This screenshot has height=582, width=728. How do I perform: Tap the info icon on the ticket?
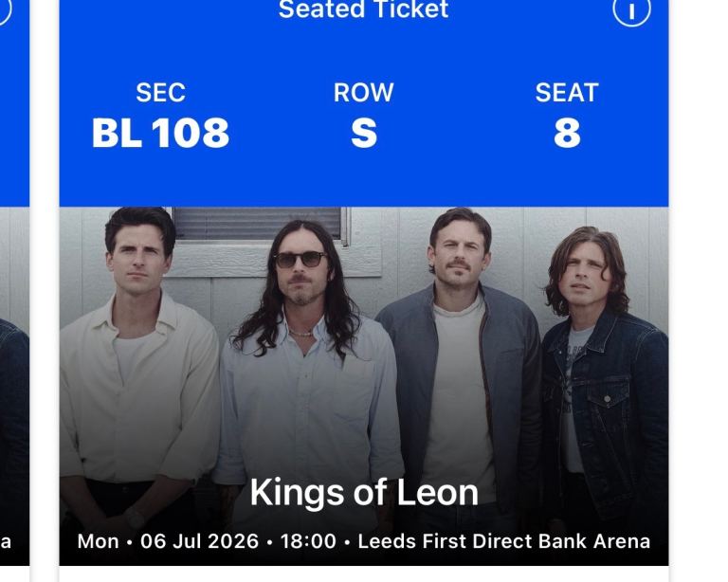point(631,11)
